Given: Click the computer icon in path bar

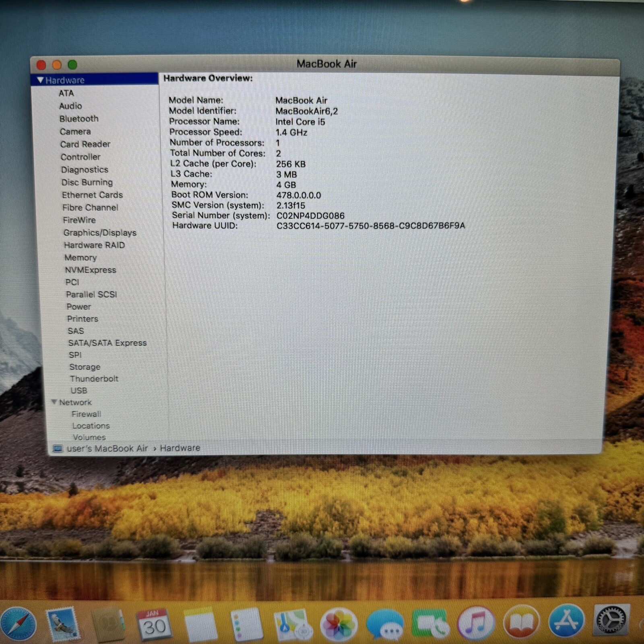Looking at the screenshot, I should click(x=58, y=448).
